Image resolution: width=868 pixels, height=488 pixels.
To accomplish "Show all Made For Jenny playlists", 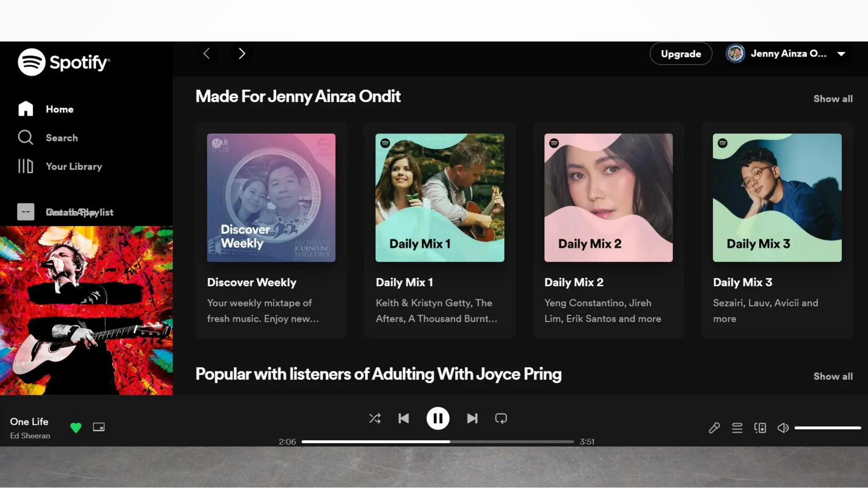I will click(832, 99).
